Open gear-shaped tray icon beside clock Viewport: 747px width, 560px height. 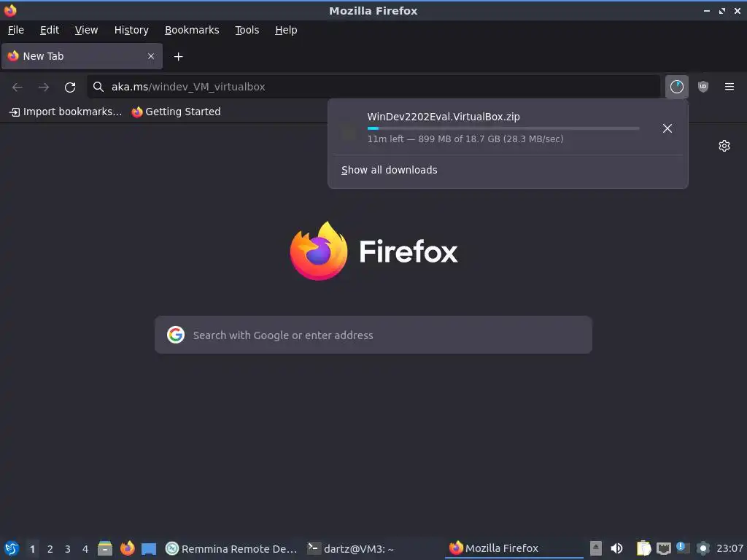[x=703, y=548]
